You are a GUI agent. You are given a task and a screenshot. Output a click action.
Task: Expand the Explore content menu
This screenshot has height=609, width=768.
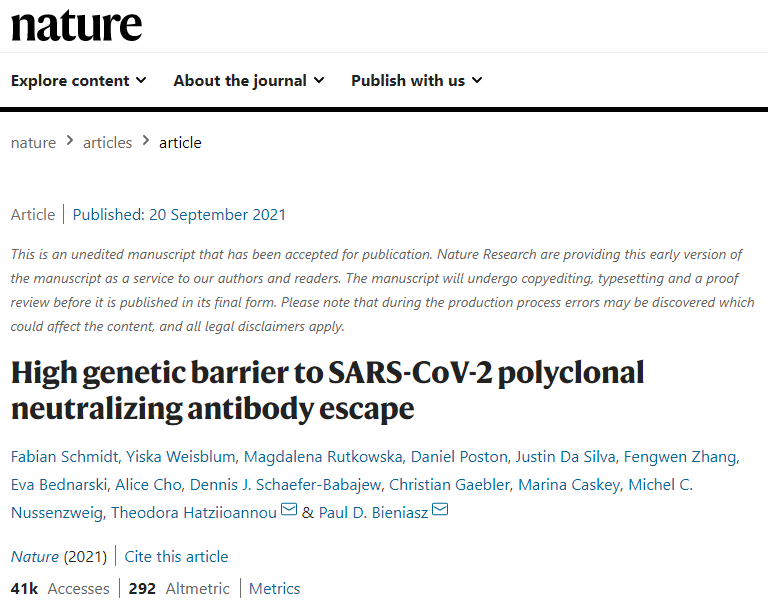click(x=79, y=80)
